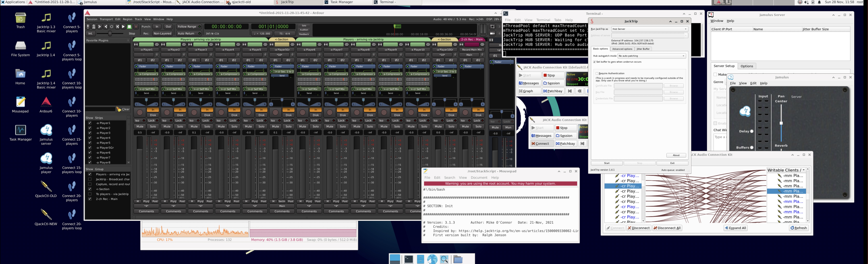Toggle <-Section group checkbox
Screen dimensions: 868x264
point(90,189)
